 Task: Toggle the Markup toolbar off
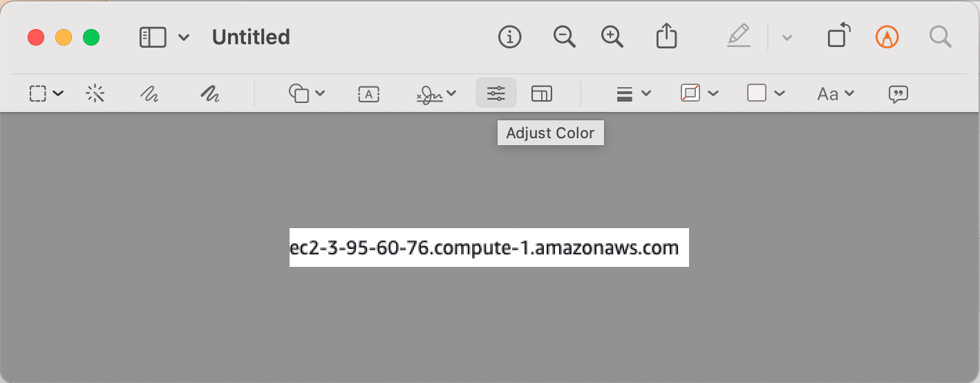pyautogui.click(x=887, y=37)
